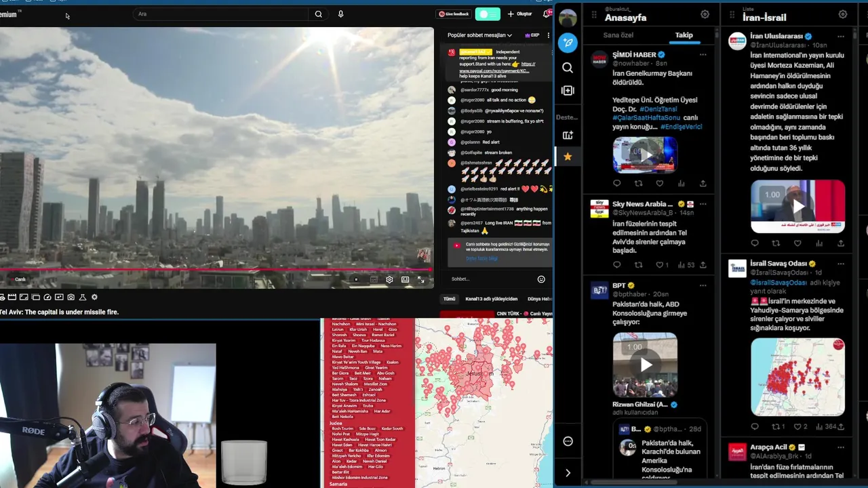This screenshot has width=868, height=488.
Task: Toggle subtitles button on video player
Action: (x=374, y=279)
